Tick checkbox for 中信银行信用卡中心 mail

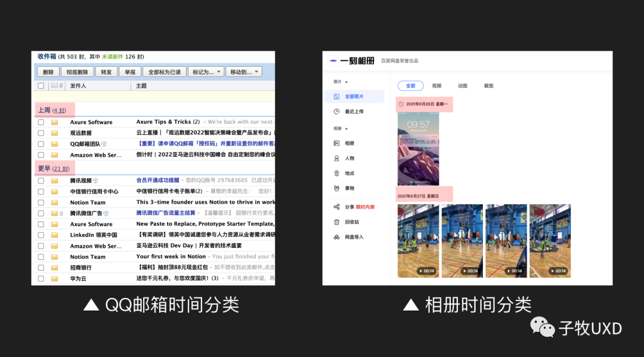[x=41, y=192]
